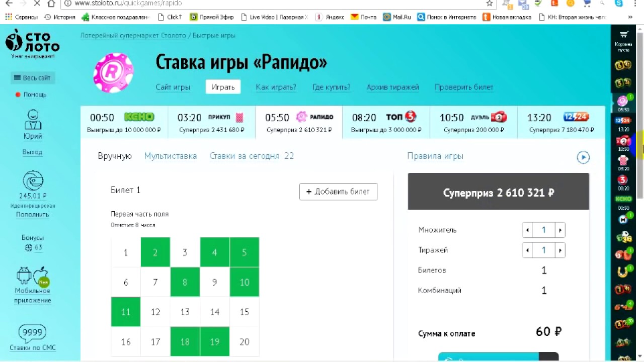Decrease the Тиражей value
The image size is (644, 362).
tap(527, 250)
